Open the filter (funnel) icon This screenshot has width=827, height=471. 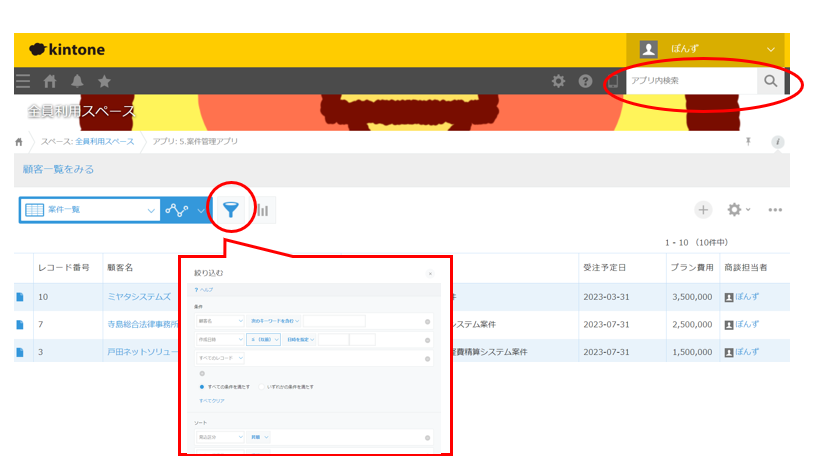tap(231, 210)
